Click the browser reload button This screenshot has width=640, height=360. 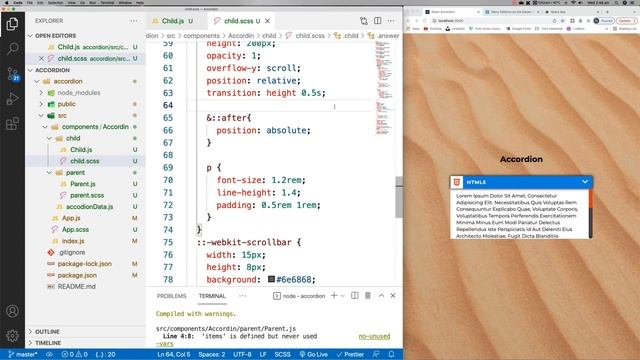(424, 20)
